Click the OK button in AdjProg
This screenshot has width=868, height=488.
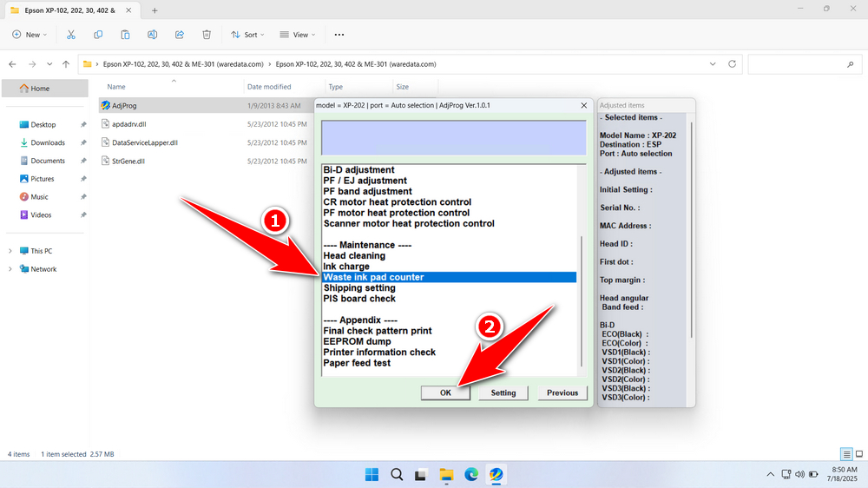tap(445, 392)
